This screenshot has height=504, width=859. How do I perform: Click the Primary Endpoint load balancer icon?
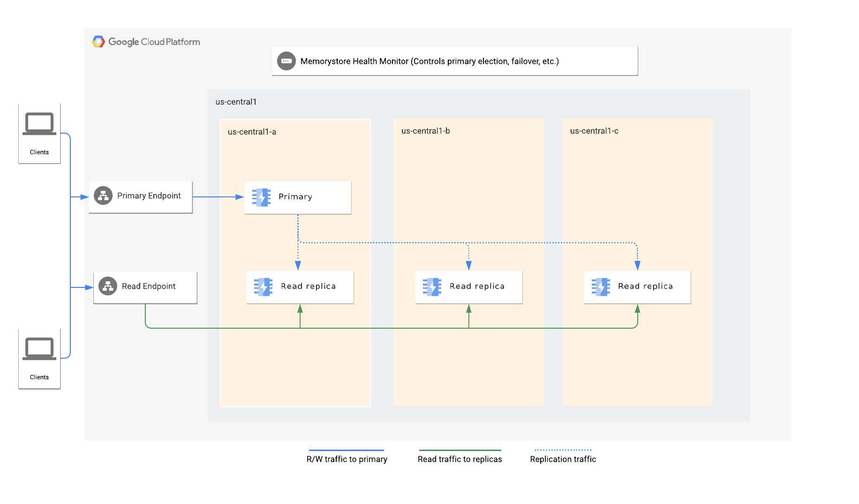click(x=103, y=196)
